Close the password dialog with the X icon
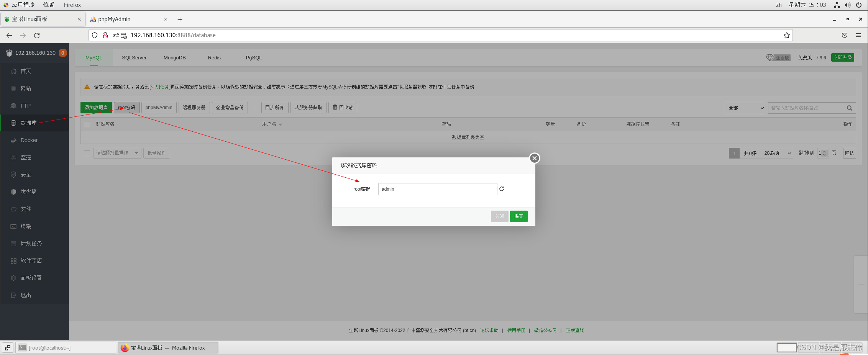The width and height of the screenshot is (868, 355). [x=535, y=158]
